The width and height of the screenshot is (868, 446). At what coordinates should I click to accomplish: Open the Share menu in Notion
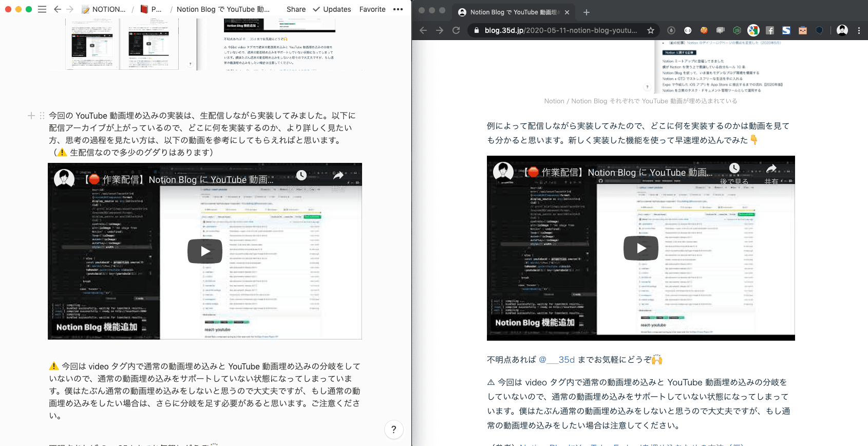pyautogui.click(x=296, y=9)
